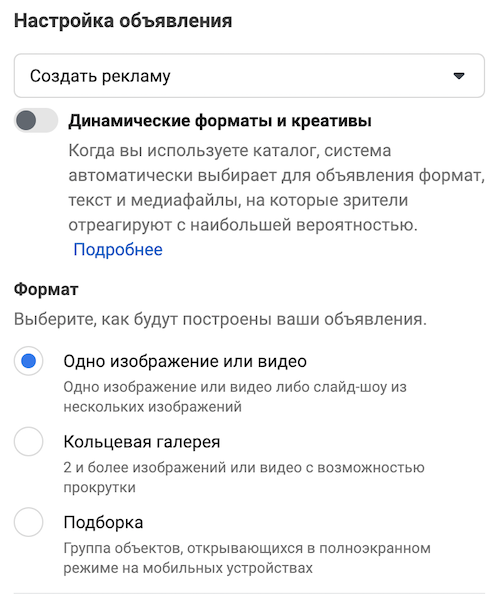The image size is (500, 594).
Task: Choose the "Кольцевая галерея" radio button
Action: pos(28,441)
